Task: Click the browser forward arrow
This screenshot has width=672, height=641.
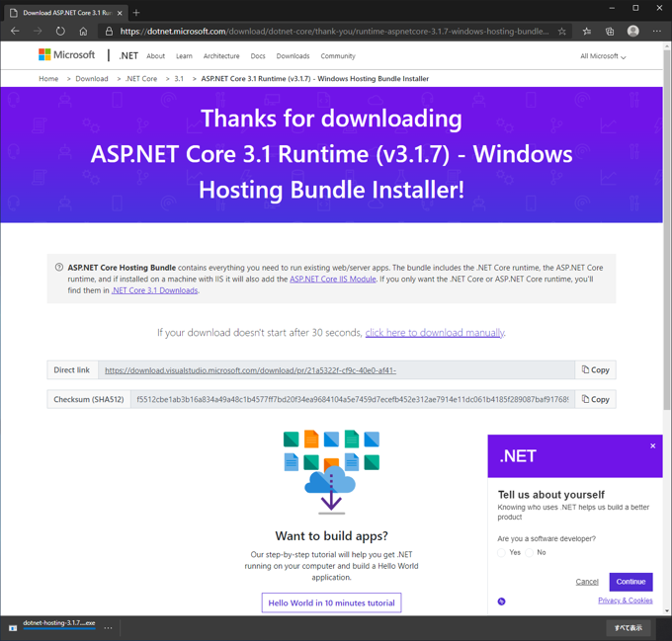Action: click(x=38, y=32)
